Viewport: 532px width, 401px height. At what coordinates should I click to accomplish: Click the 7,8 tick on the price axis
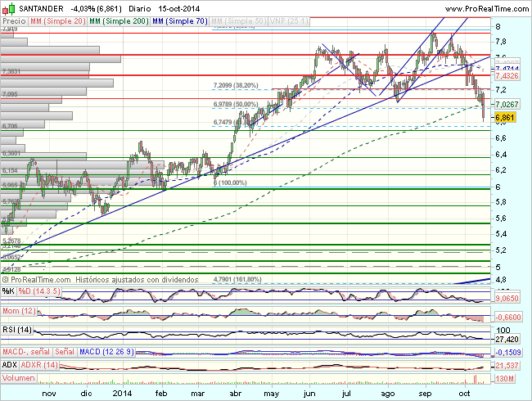[x=501, y=42]
